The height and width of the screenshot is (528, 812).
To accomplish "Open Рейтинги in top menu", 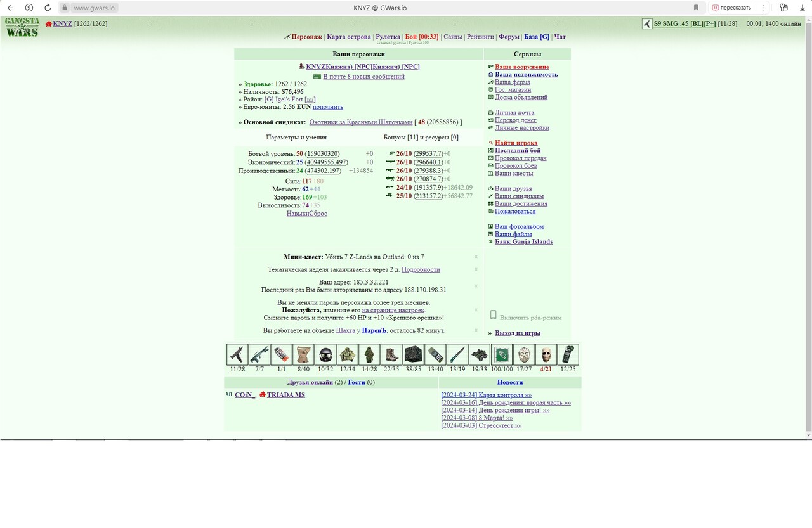I will [x=480, y=37].
